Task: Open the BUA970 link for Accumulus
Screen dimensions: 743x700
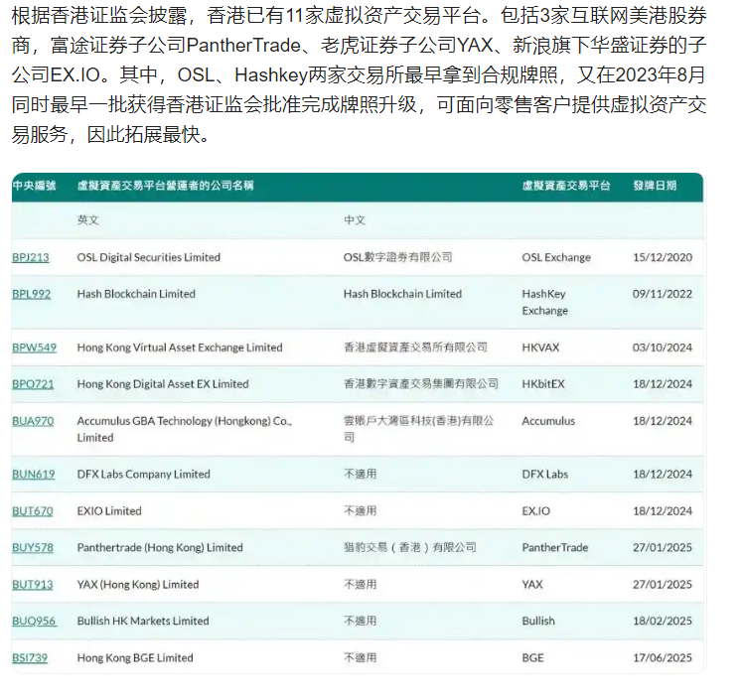Action: click(33, 421)
